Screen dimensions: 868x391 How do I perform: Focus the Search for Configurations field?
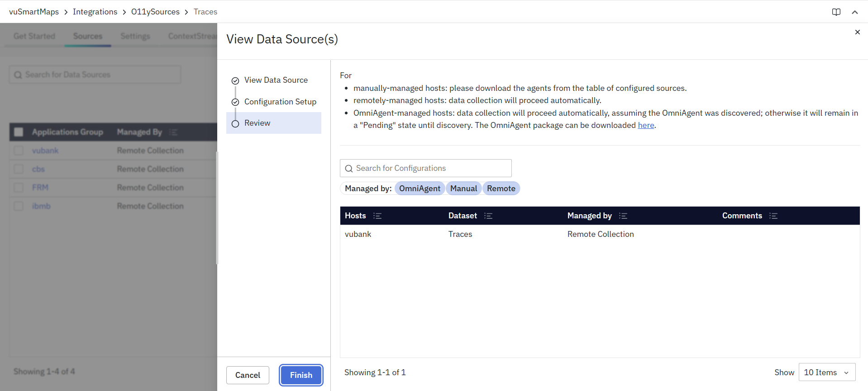[430, 168]
